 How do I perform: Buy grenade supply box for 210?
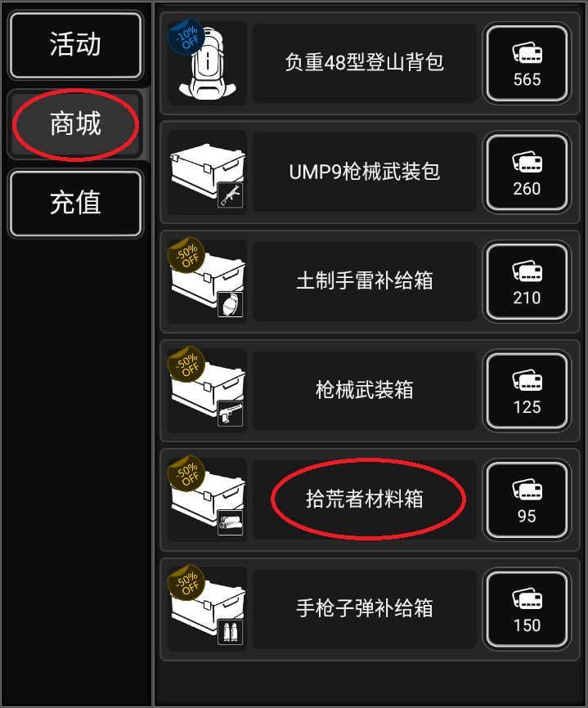[527, 282]
